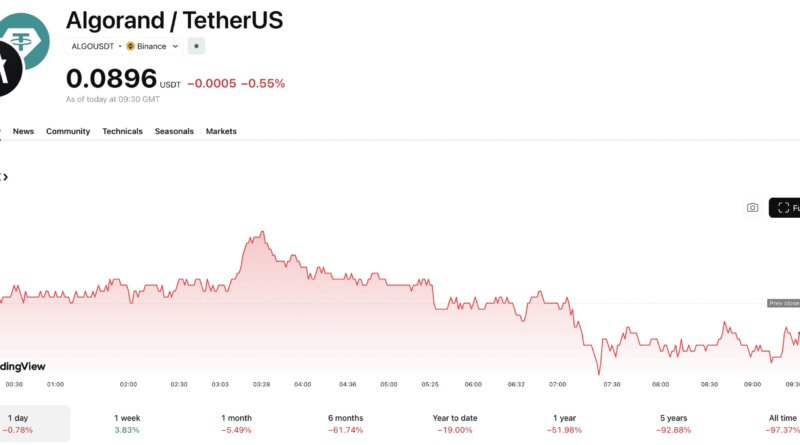
Task: Click the Binance exchange logo icon
Action: click(x=130, y=46)
